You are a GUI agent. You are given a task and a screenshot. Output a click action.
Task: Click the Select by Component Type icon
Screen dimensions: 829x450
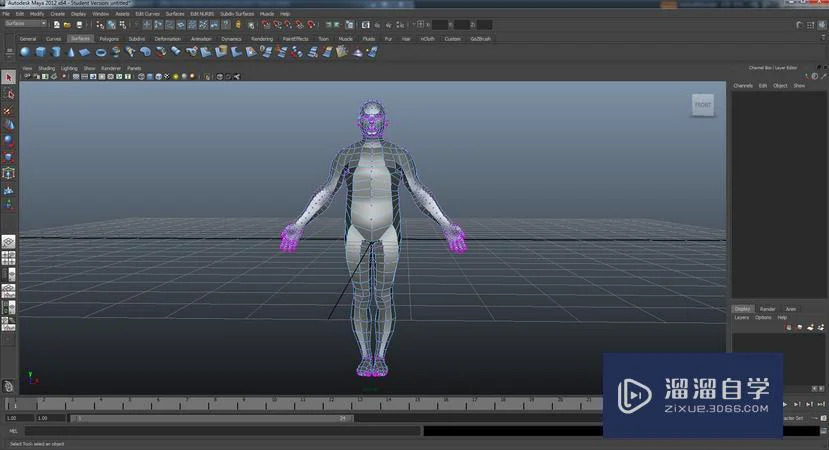(123, 25)
